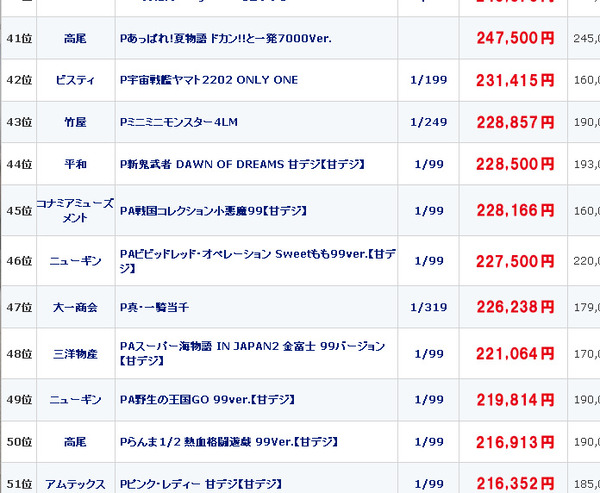Viewport: 600px width, 493px height.
Task: Click maker 平和
Action: pyautogui.click(x=75, y=164)
